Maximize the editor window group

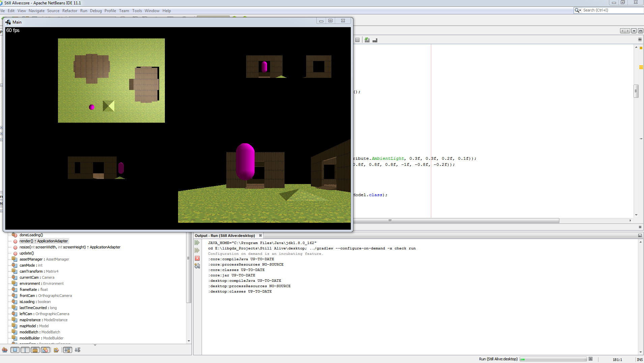click(640, 31)
